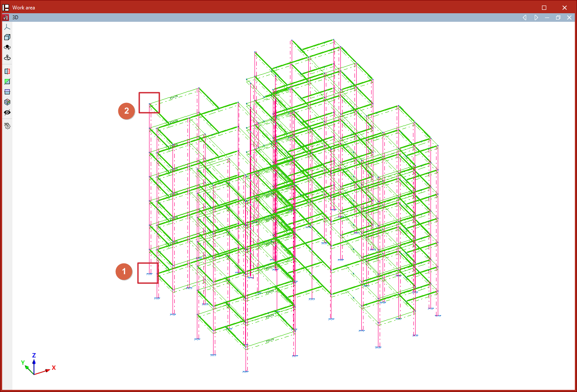The height and width of the screenshot is (392, 577).
Task: Toggle the horizontal section cut tool
Action: 7,92
